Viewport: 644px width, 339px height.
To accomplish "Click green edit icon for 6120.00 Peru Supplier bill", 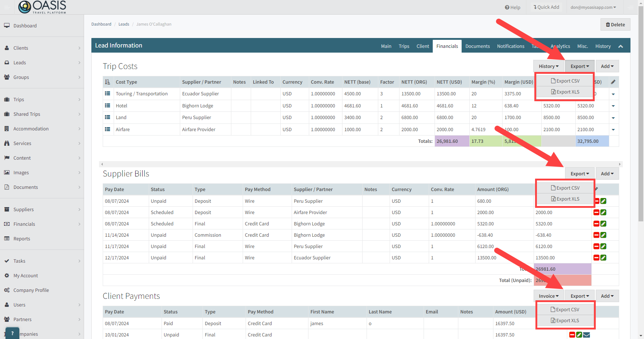I will coord(603,246).
